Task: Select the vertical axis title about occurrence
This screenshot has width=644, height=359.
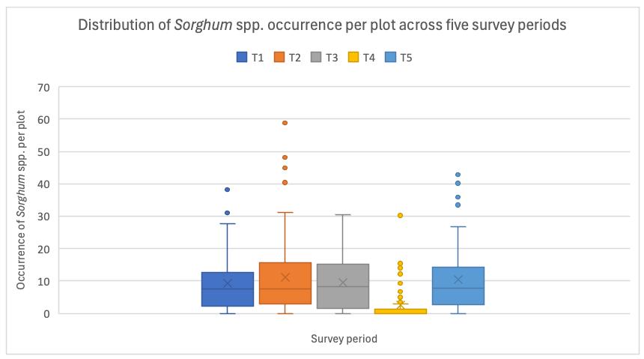Action: tap(21, 200)
